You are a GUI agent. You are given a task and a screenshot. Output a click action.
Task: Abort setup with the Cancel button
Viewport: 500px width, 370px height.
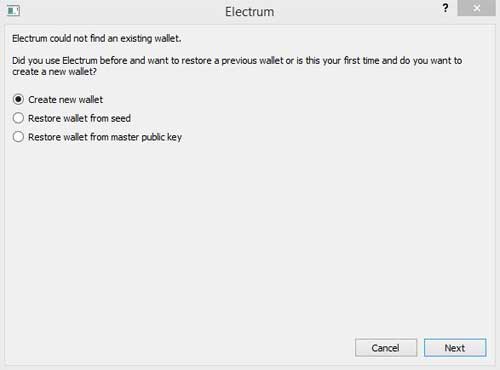386,348
